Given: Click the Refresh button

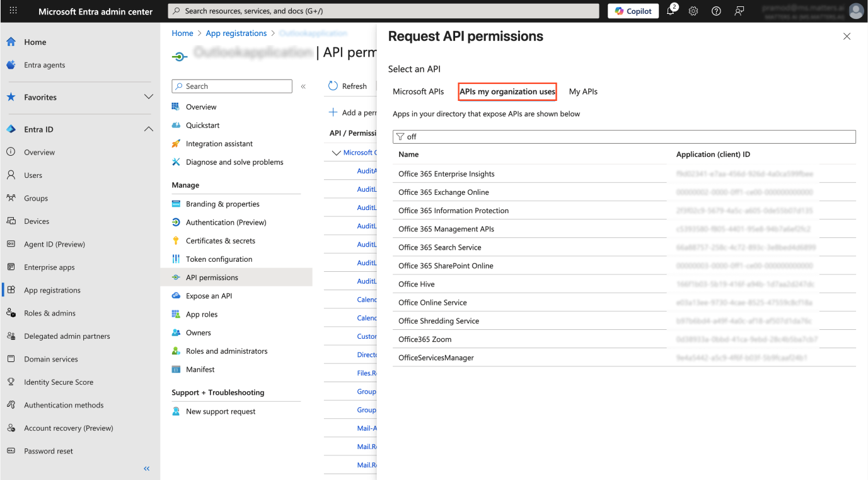Looking at the screenshot, I should pyautogui.click(x=348, y=86).
